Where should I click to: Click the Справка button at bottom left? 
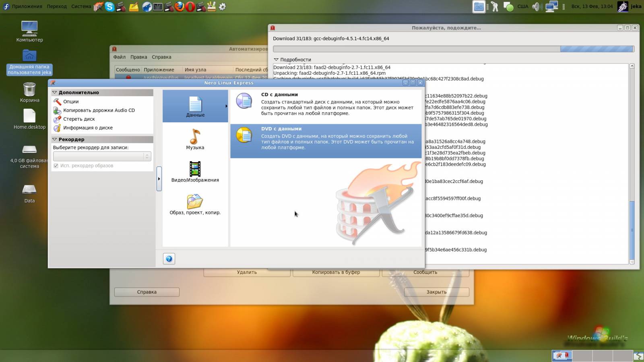147,292
